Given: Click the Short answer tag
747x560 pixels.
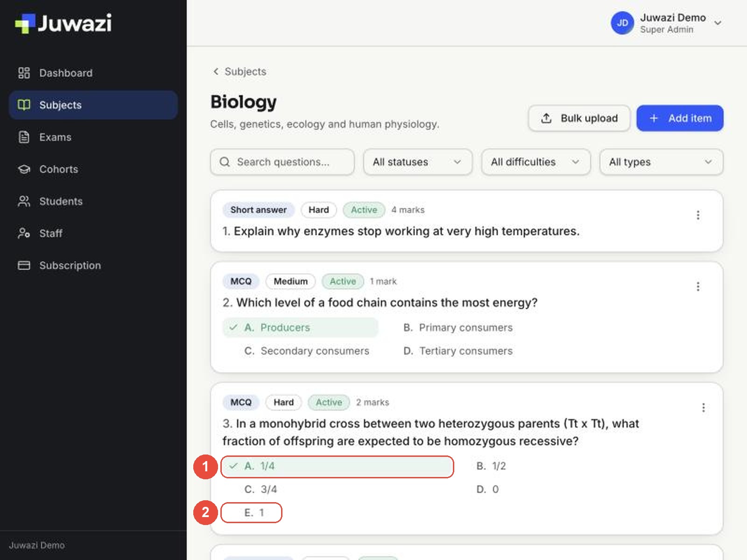Looking at the screenshot, I should tap(259, 210).
